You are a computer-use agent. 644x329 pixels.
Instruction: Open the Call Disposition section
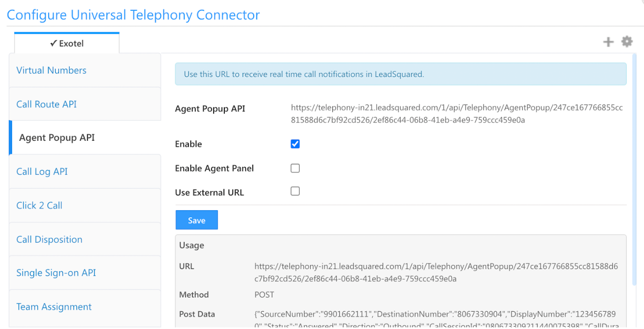pos(85,239)
